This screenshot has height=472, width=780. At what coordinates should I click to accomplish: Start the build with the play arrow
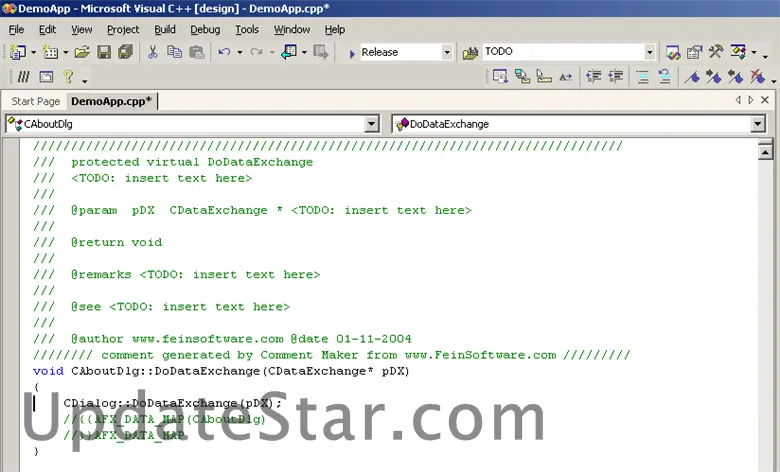point(352,53)
